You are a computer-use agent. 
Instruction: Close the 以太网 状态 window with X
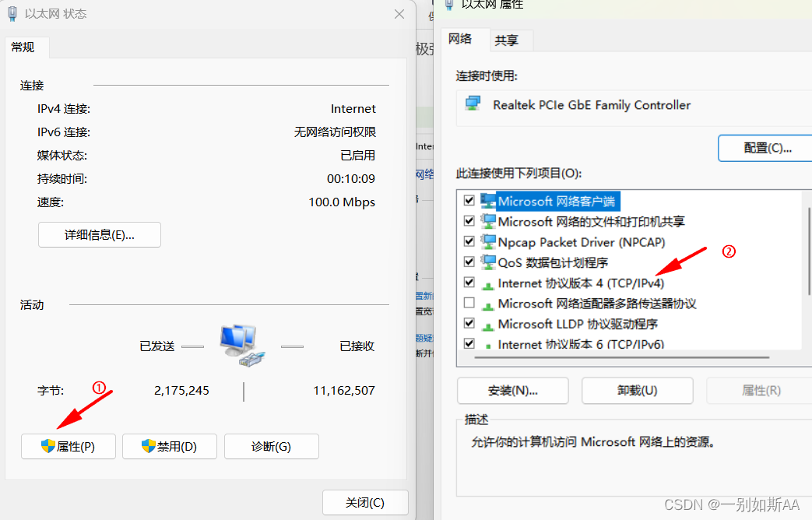[x=399, y=14]
